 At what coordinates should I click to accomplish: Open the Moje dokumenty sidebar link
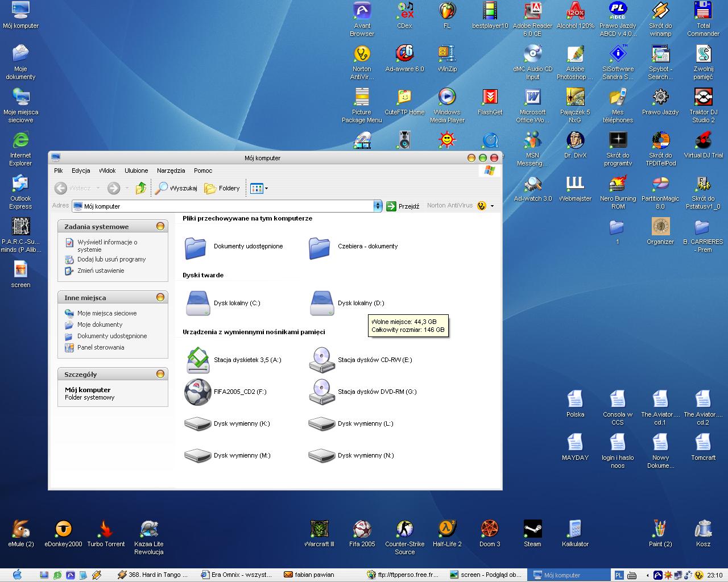[x=100, y=325]
